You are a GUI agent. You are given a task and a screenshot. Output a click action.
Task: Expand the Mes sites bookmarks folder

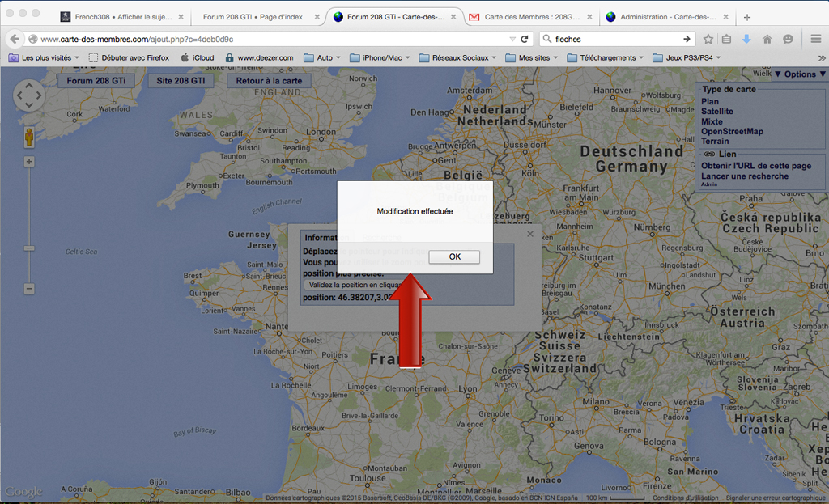click(x=531, y=57)
